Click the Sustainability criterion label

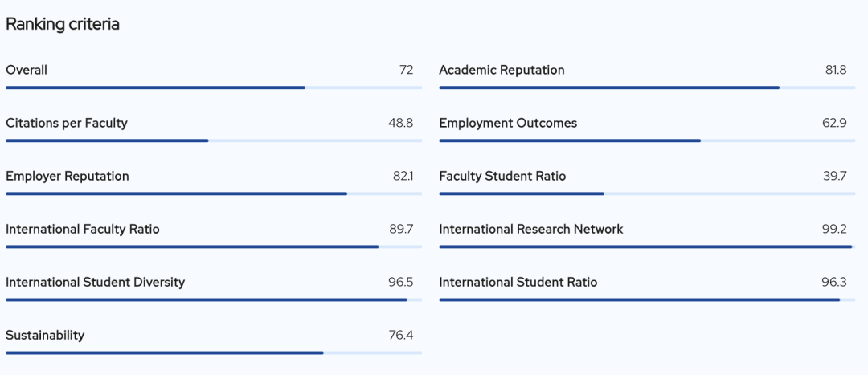[x=45, y=335]
